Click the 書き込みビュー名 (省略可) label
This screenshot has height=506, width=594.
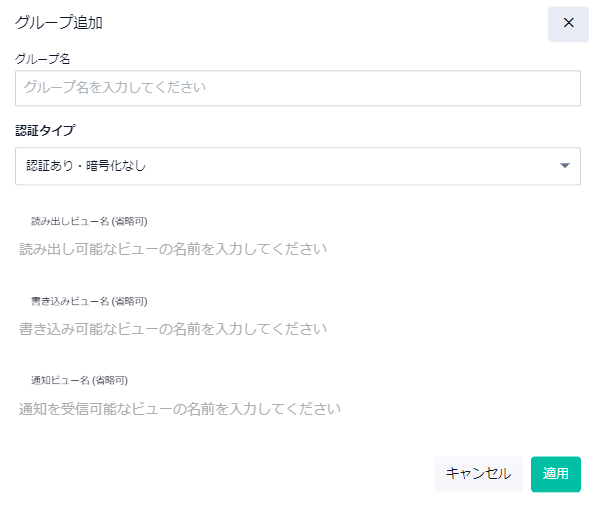tap(89, 301)
